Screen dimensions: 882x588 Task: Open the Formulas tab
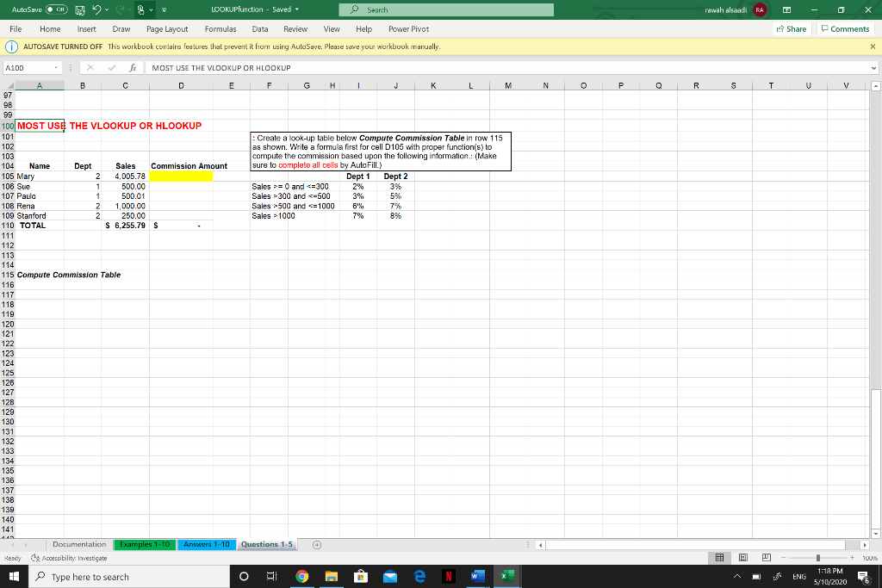point(220,28)
